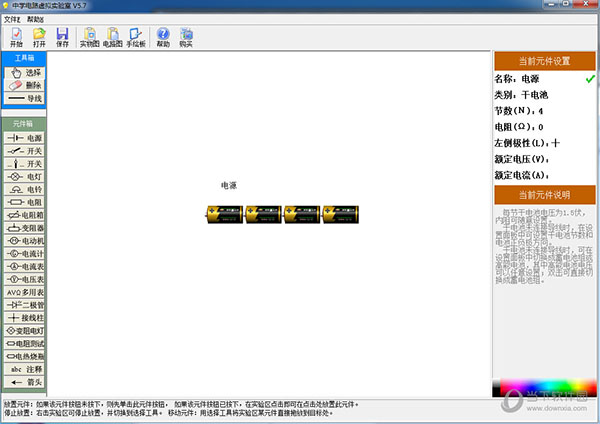The height and width of the screenshot is (424, 600).
Task: Open a file with the 打开 icon
Action: pyautogui.click(x=39, y=38)
